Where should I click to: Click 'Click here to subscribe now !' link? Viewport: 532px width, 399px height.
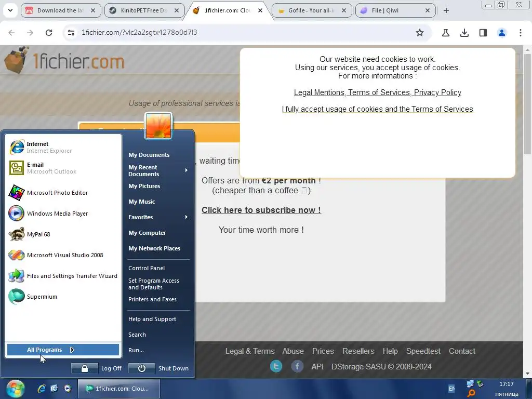click(x=261, y=210)
